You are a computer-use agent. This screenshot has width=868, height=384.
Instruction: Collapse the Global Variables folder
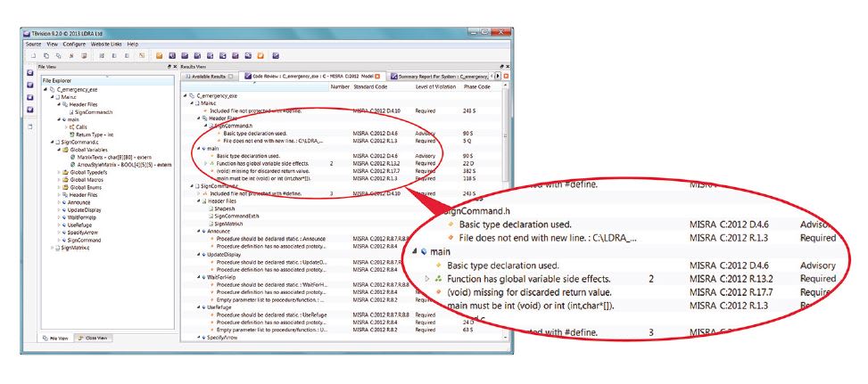pos(58,150)
